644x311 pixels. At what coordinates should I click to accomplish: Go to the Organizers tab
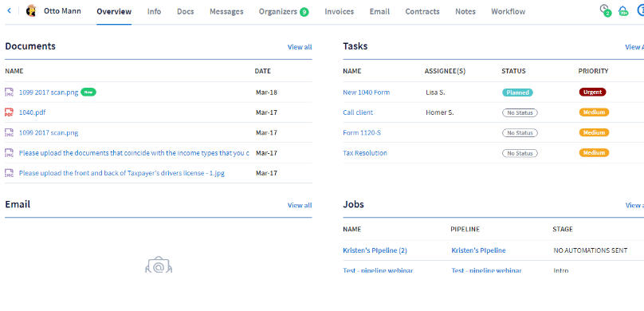point(277,11)
